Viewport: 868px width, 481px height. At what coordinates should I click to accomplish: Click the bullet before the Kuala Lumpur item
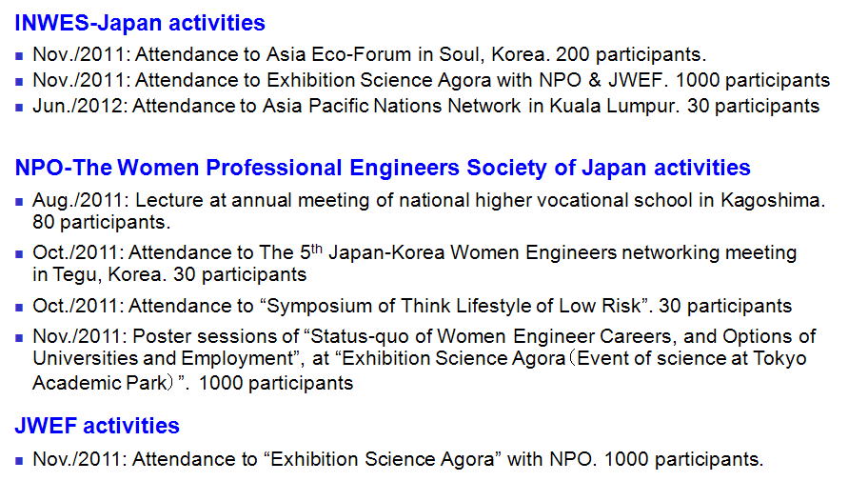pyautogui.click(x=20, y=107)
